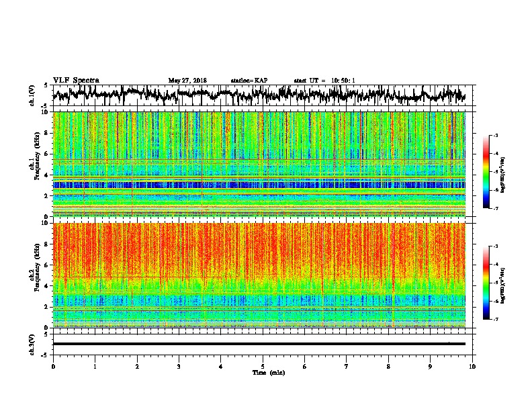Click the 'VLF Spectra' title text
The height and width of the screenshot is (411, 532).
click(76, 81)
